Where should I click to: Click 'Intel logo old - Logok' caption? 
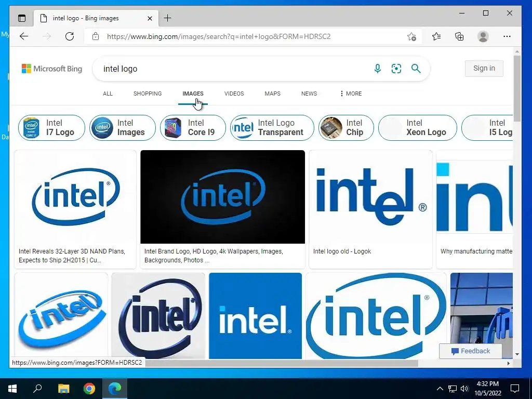point(342,251)
